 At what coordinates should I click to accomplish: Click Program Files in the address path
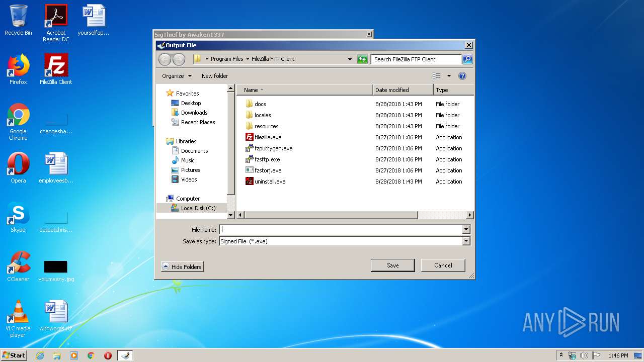point(227,59)
